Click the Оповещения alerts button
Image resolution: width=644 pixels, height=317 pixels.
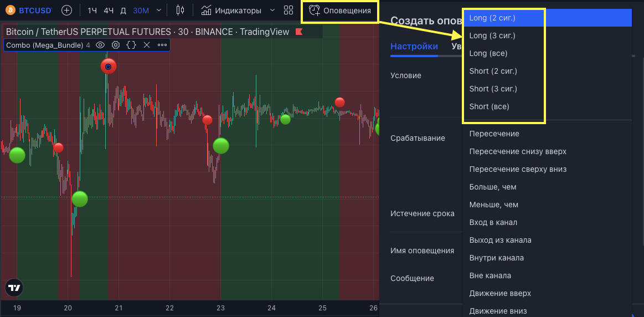click(x=339, y=11)
